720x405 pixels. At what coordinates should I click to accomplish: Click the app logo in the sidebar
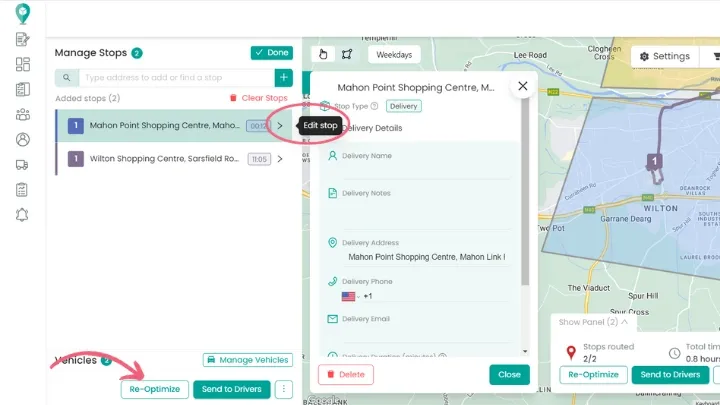coord(22,14)
